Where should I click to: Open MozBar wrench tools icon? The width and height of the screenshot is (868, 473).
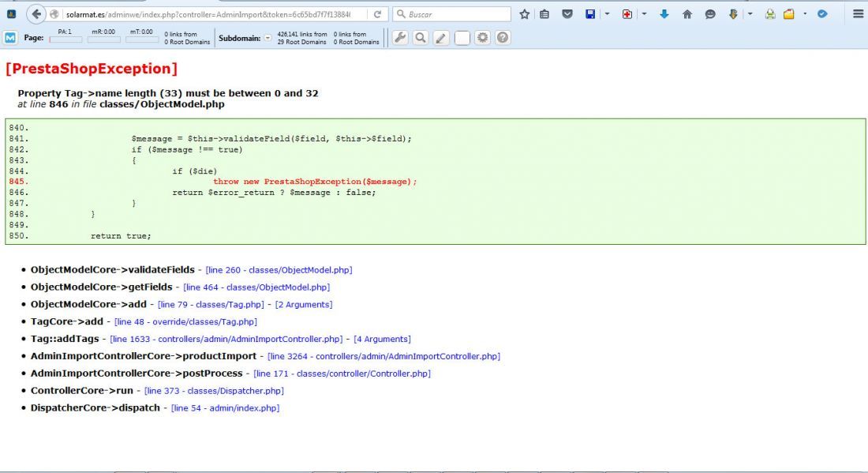pos(400,38)
